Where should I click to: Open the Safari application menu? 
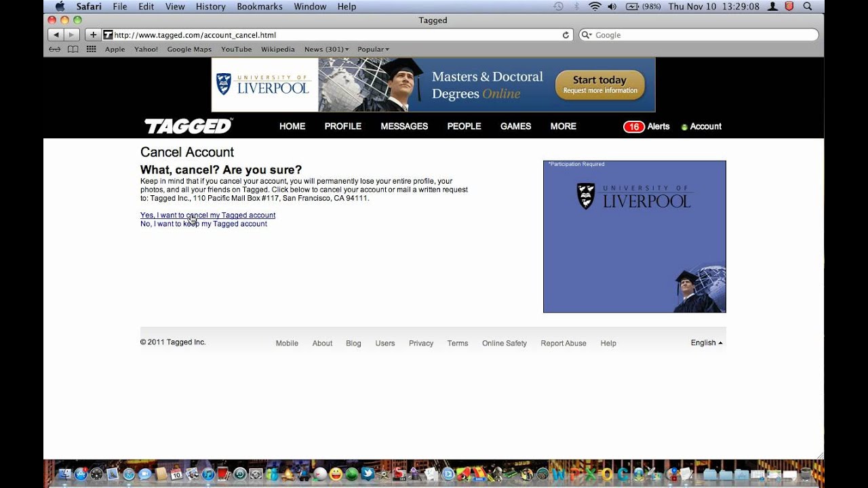click(89, 6)
